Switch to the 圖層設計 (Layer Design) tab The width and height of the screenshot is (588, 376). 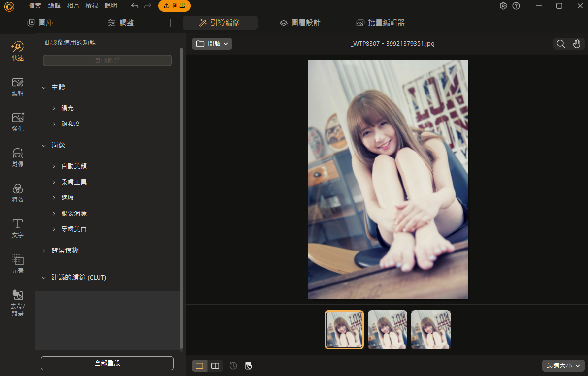click(x=300, y=23)
